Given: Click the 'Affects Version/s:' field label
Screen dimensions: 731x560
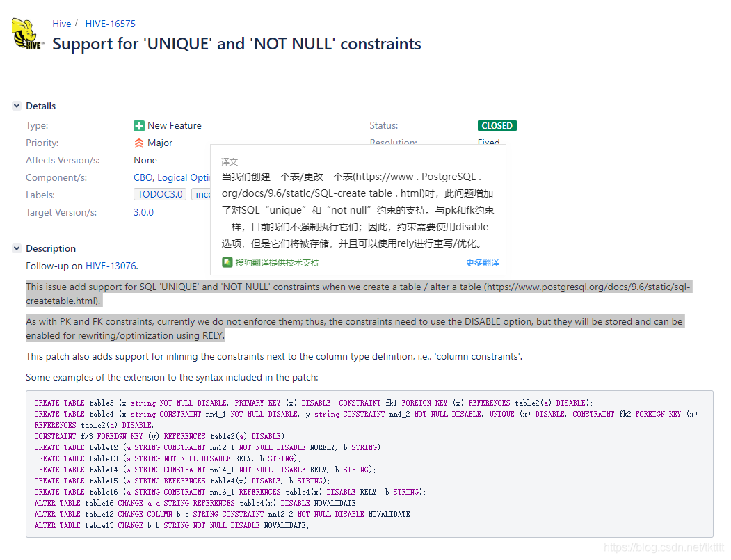Looking at the screenshot, I should coord(63,161).
